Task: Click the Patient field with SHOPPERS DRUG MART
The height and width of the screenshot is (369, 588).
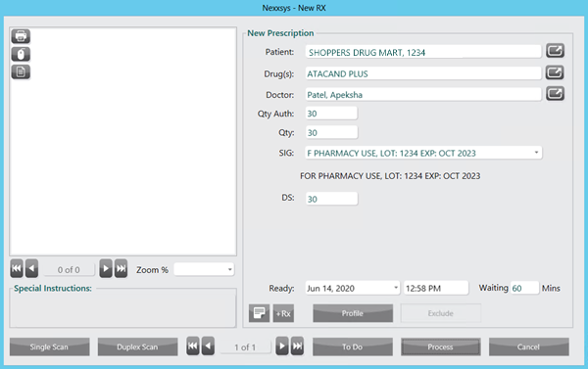Action: point(423,52)
